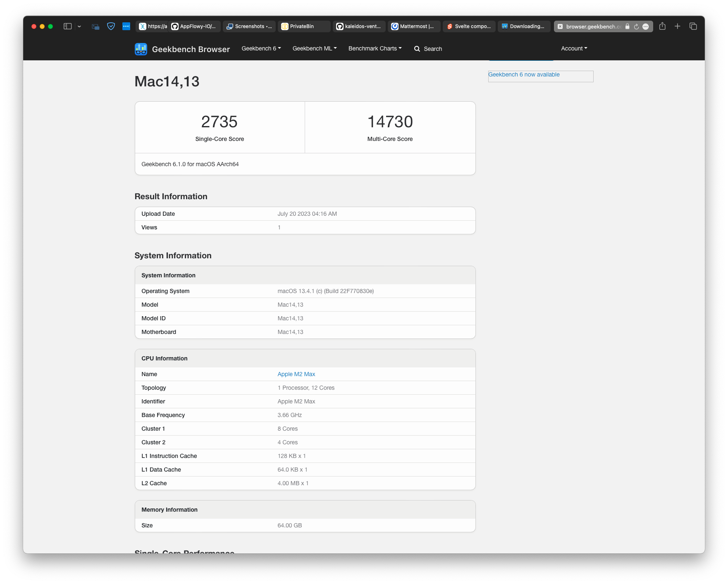Viewport: 728px width, 584px height.
Task: Show the tab overview icon
Action: click(693, 26)
